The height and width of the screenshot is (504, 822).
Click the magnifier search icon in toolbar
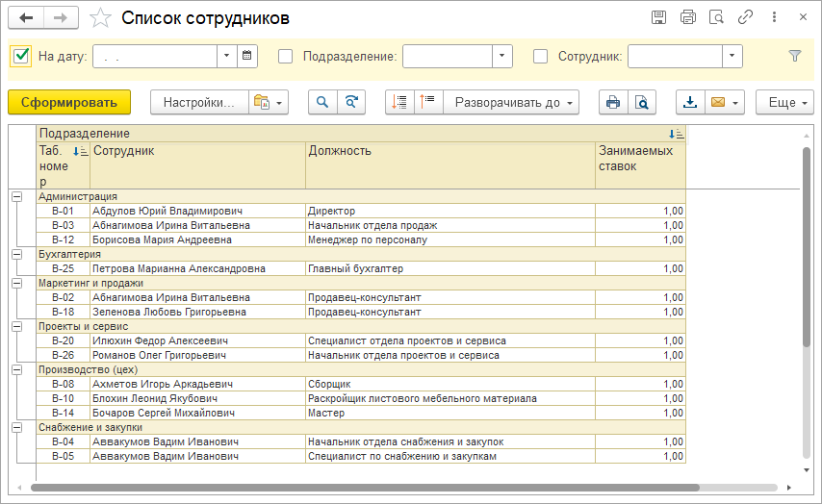323,102
